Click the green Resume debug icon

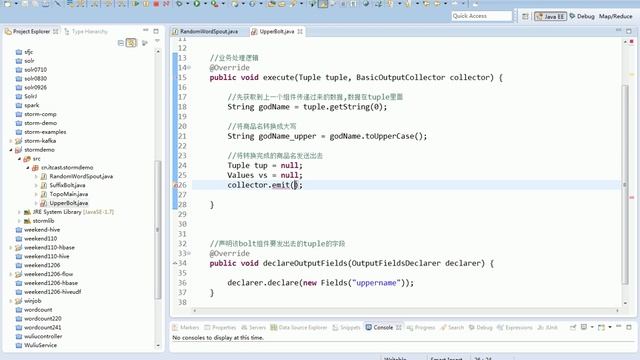136,4
